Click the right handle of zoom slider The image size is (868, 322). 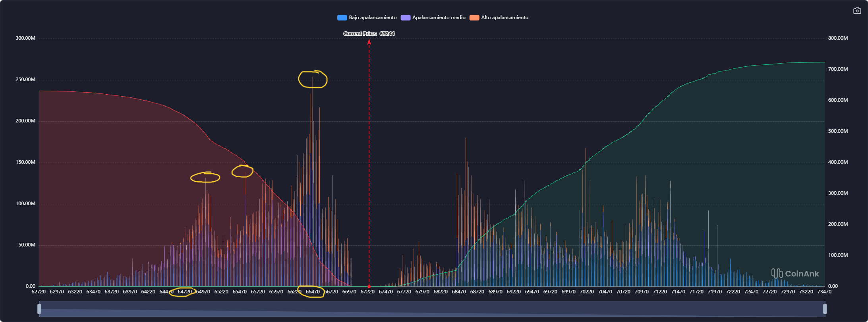[x=825, y=309]
